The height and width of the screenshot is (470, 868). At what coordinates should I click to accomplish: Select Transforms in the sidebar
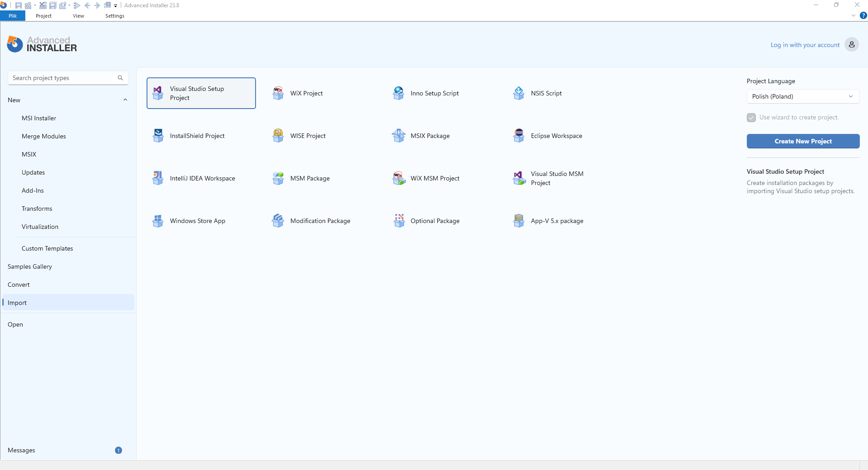click(x=37, y=209)
